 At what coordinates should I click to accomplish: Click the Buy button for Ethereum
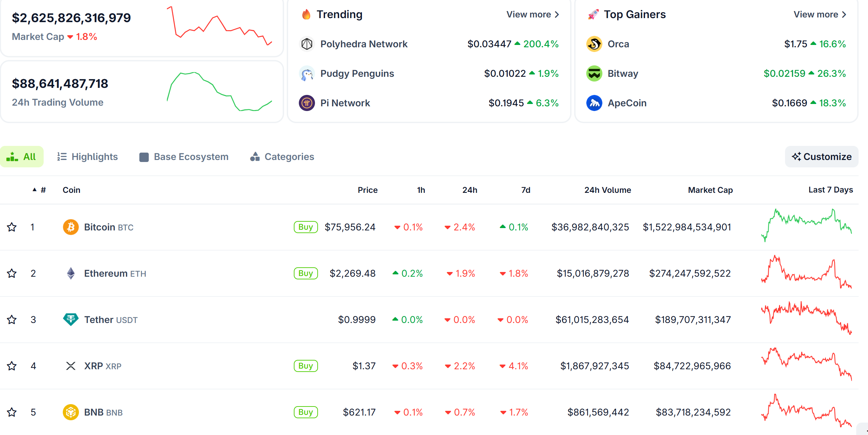pyautogui.click(x=305, y=273)
